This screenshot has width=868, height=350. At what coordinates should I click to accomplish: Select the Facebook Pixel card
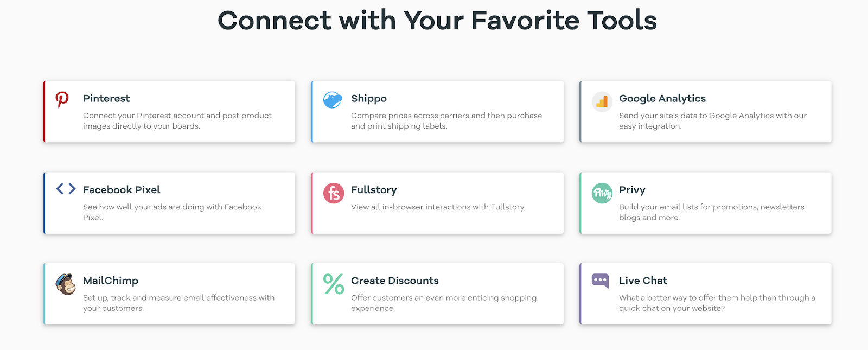(x=169, y=203)
